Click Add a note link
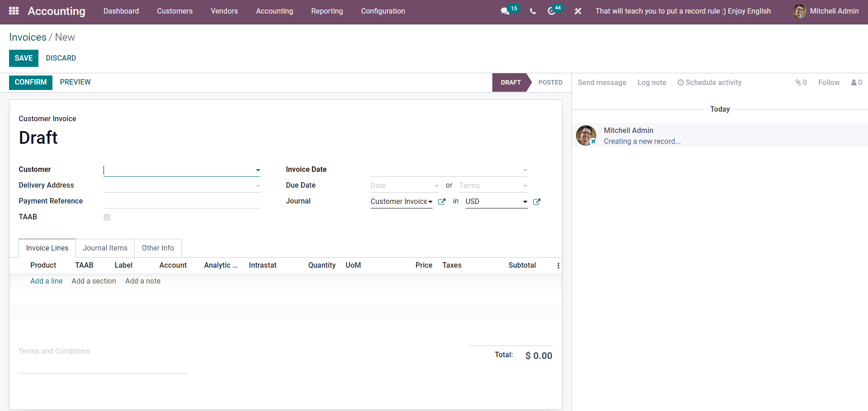 [x=143, y=281]
